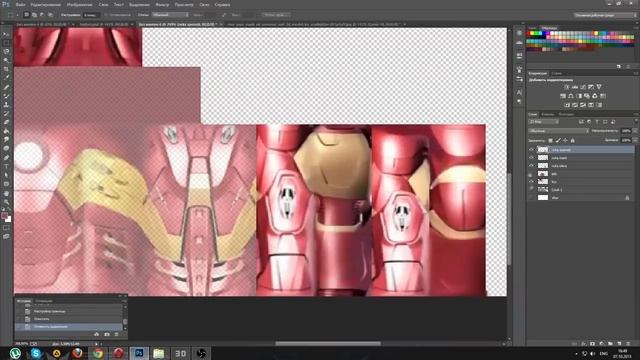Select the Horizontal Type tool
The height and width of the screenshot is (360, 640).
6,166
